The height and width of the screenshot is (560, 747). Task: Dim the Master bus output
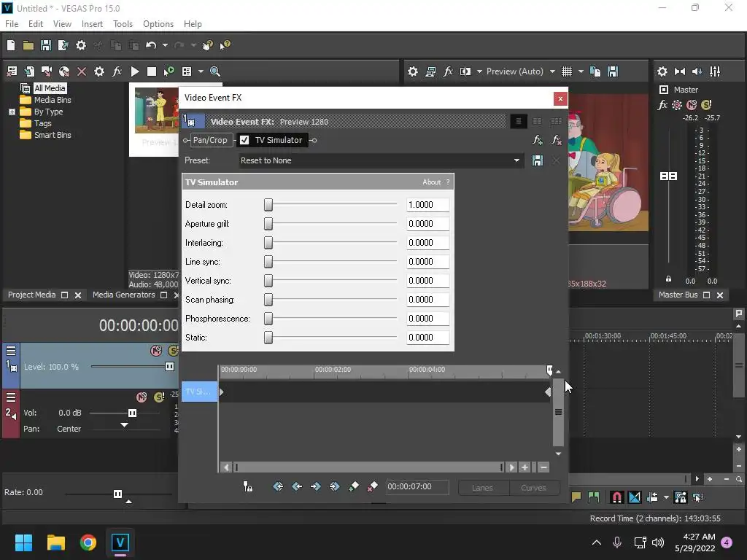(697, 71)
